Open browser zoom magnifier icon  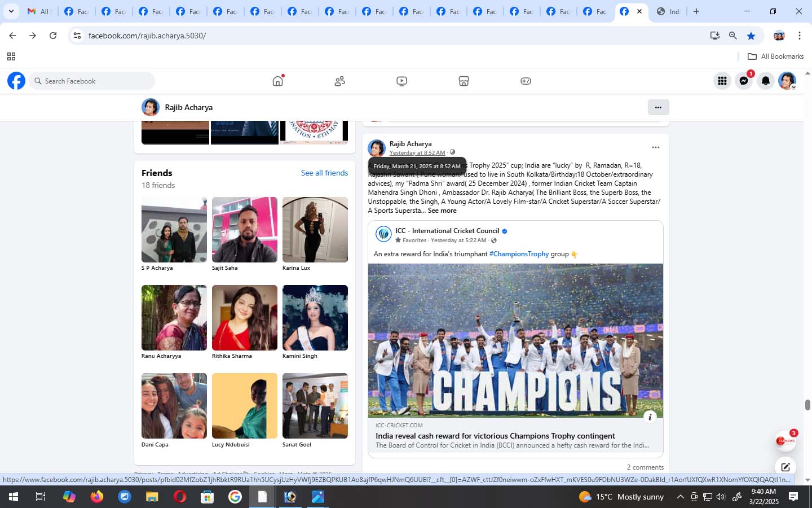[x=732, y=36]
